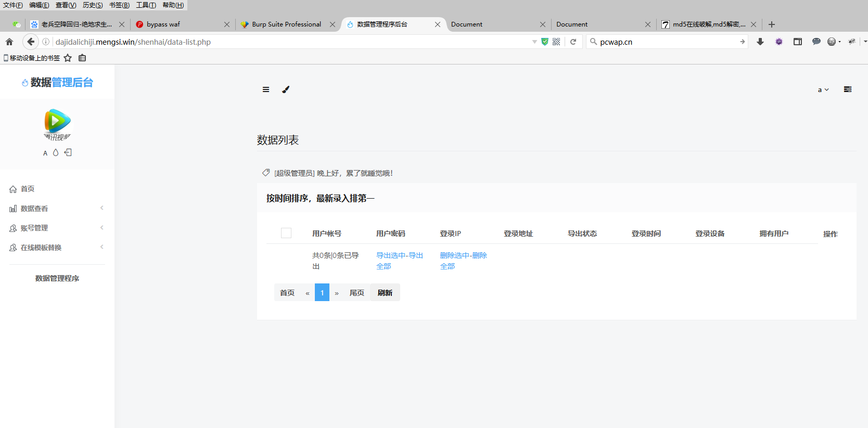Tick the select-all checkbox in table header
Viewport: 868px width, 428px height.
[x=286, y=233]
